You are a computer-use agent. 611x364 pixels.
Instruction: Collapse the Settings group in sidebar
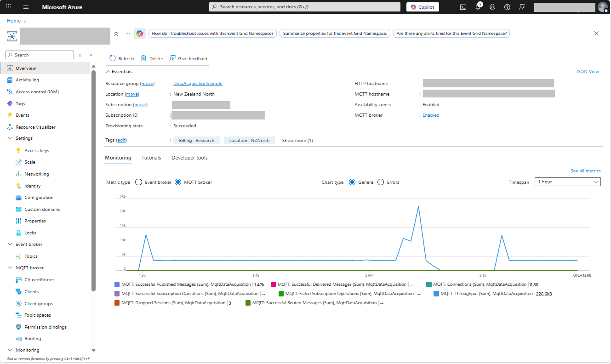click(x=10, y=138)
